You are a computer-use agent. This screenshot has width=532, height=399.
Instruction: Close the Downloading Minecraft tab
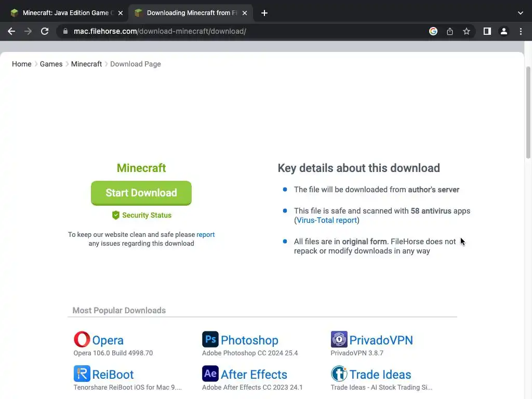tap(245, 13)
